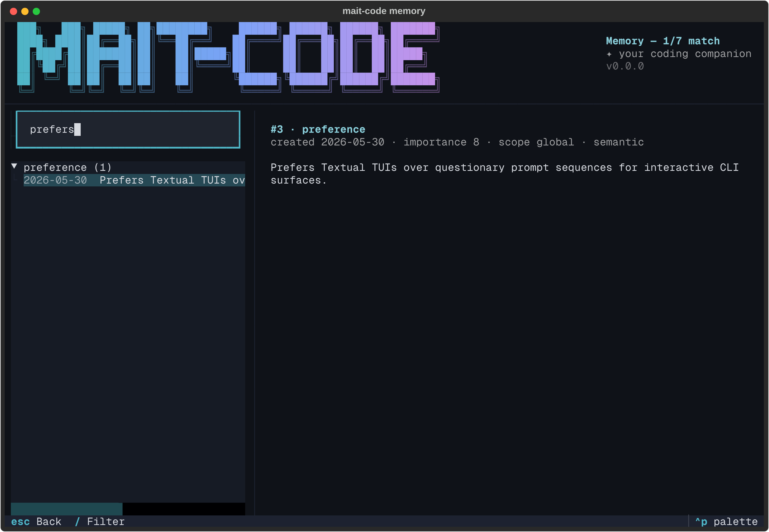Click the 'created 2026-05-30' metadata text
The height and width of the screenshot is (532, 769).
[327, 142]
